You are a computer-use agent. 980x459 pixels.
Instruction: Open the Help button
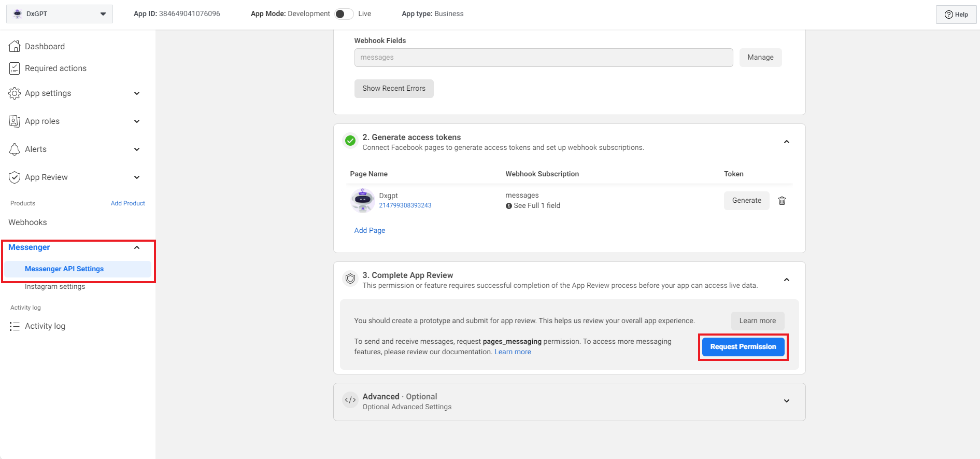(956, 15)
